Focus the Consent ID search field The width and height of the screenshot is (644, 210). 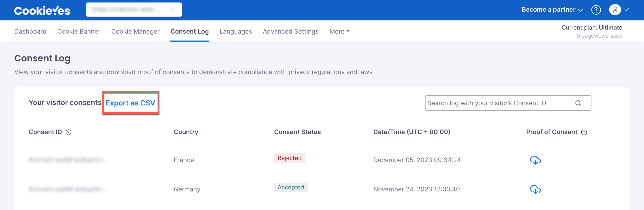508,103
